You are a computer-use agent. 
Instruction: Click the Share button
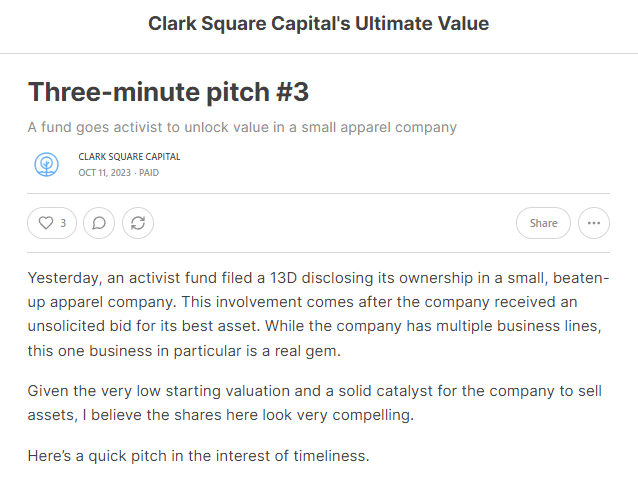(543, 223)
